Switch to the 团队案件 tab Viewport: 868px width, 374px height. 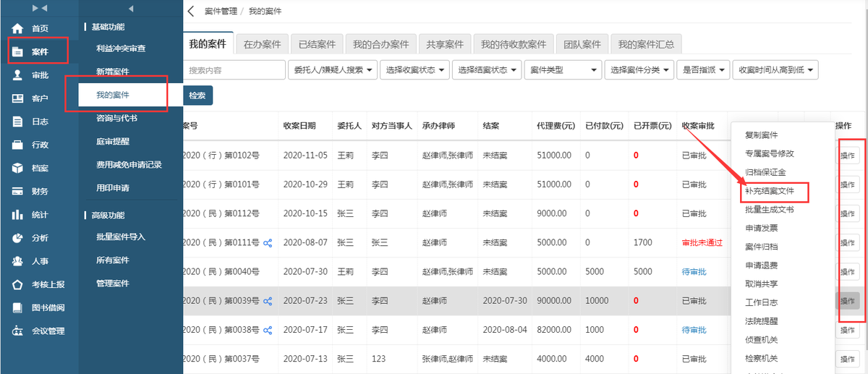tap(582, 44)
